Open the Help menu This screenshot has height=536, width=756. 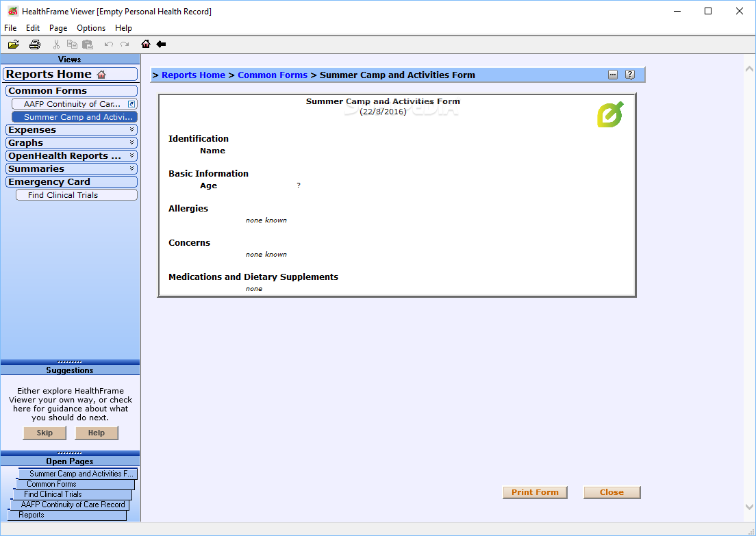(123, 28)
